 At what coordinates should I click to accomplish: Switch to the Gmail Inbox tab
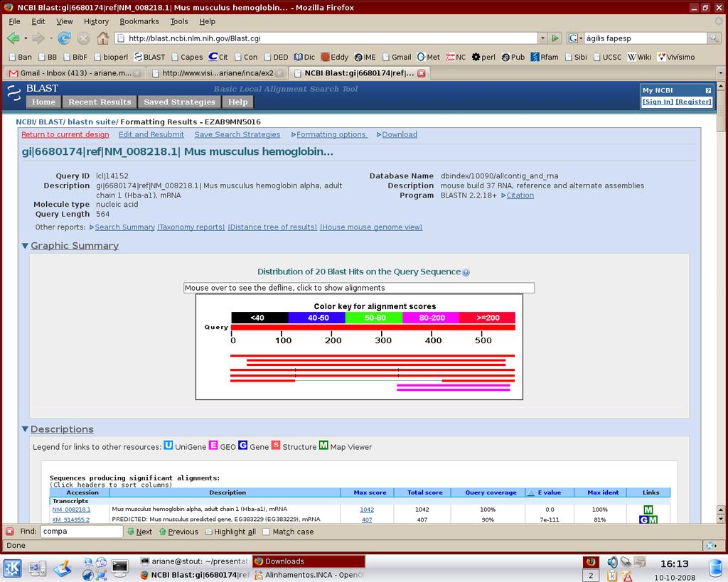74,73
